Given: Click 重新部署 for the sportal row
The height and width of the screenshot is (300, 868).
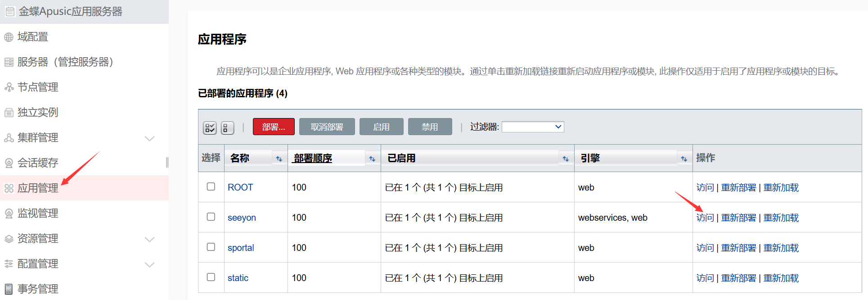Looking at the screenshot, I should (738, 248).
